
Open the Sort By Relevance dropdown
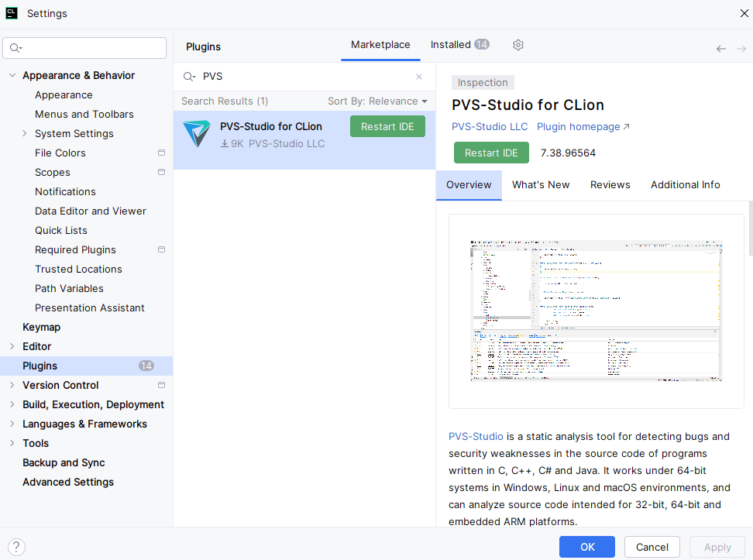[x=377, y=101]
